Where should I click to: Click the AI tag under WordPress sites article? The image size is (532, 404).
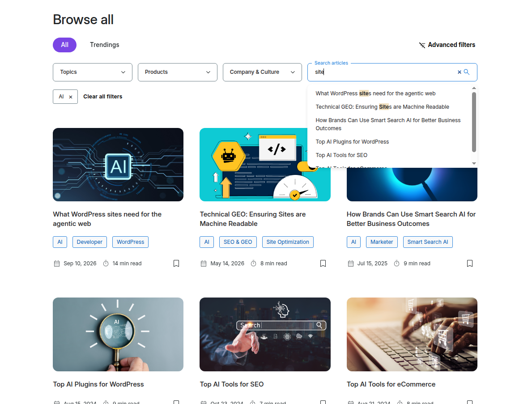pos(60,242)
